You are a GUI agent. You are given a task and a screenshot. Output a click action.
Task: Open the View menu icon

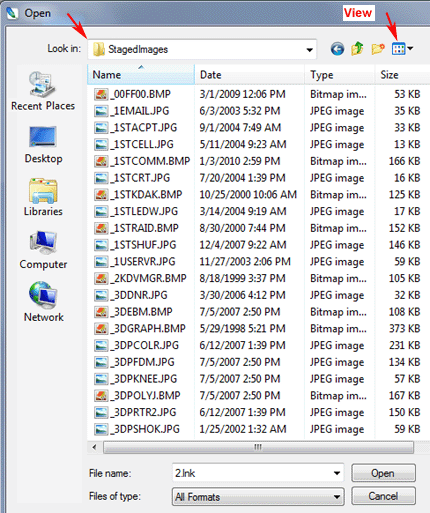click(402, 49)
